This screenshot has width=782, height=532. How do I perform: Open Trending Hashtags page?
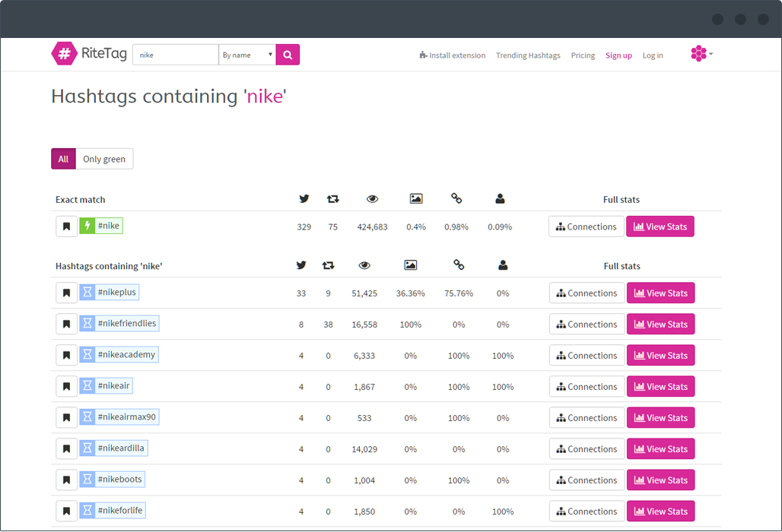coord(528,55)
